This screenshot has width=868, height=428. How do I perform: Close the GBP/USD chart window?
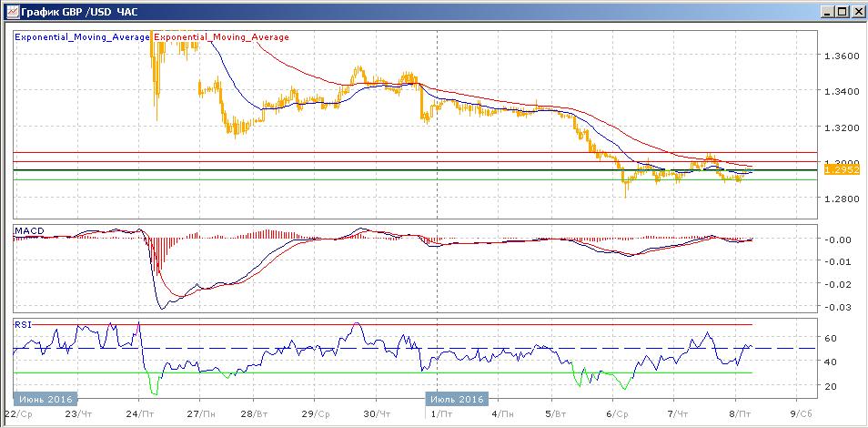pos(857,12)
